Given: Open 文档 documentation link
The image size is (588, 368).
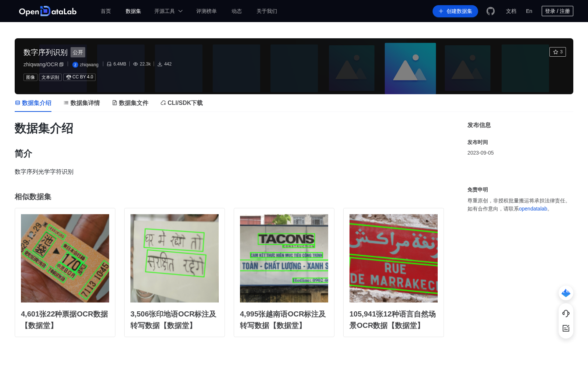Looking at the screenshot, I should 511,11.
